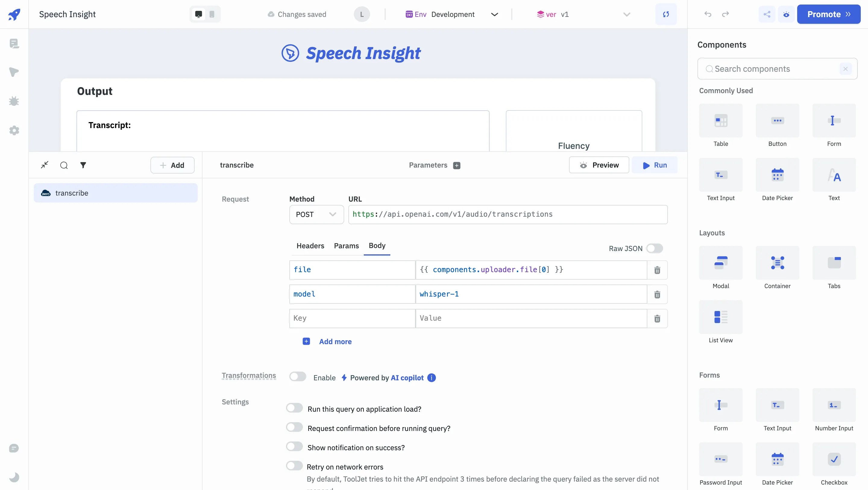Add a parameter with plus icon
The image size is (868, 490).
tap(457, 165)
